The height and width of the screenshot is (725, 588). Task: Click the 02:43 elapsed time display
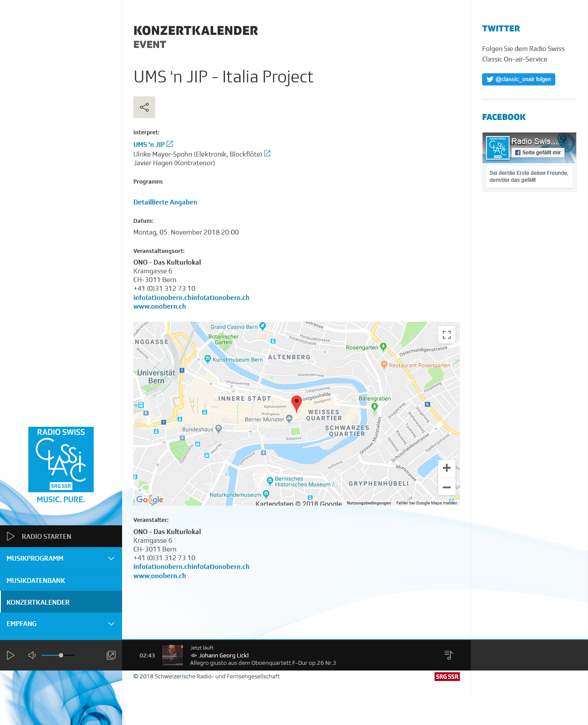pyautogui.click(x=147, y=655)
